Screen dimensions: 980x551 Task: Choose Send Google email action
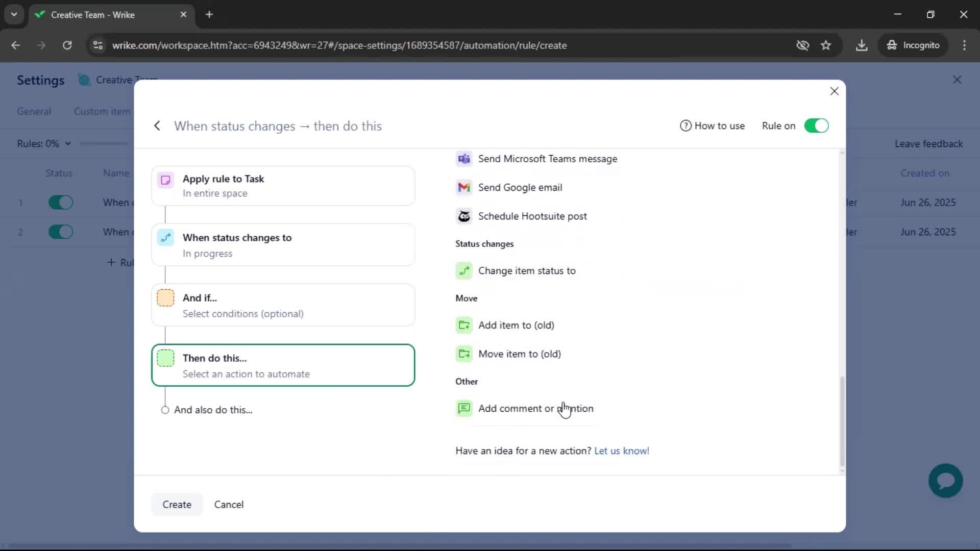tap(509, 187)
